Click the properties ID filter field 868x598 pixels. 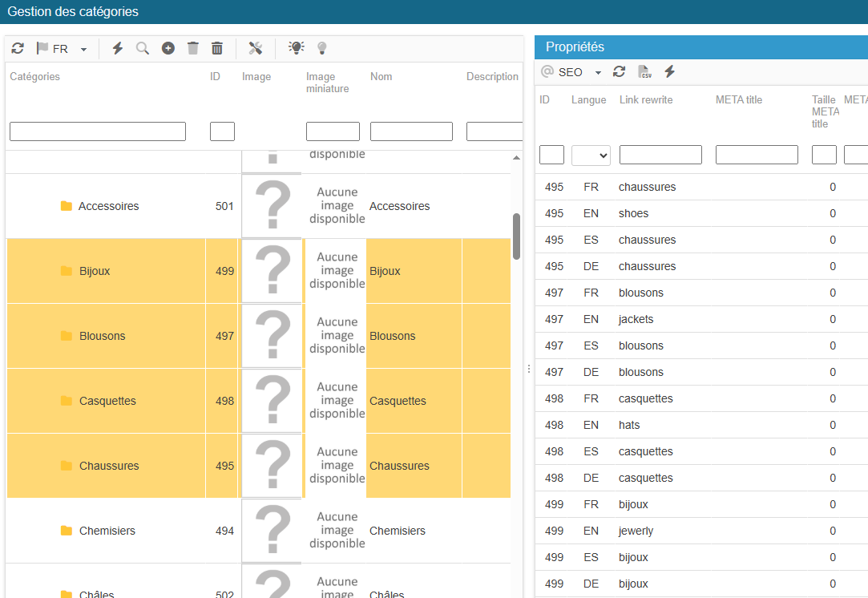551,155
